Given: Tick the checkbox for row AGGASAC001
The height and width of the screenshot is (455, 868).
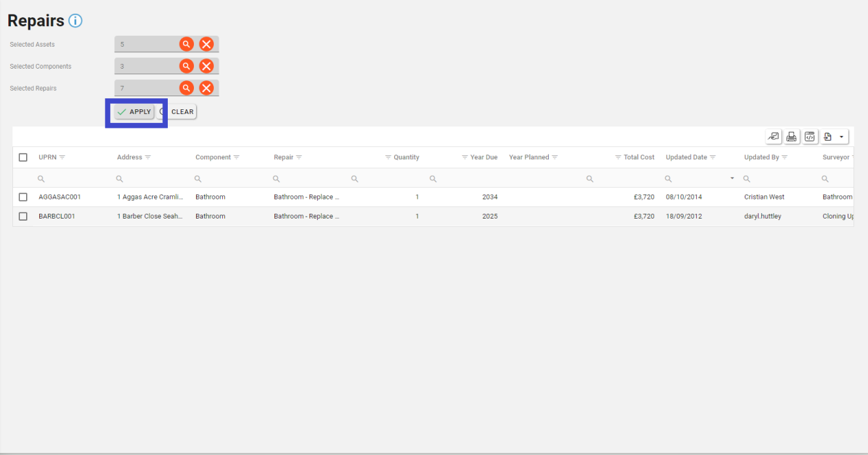Looking at the screenshot, I should 23,197.
